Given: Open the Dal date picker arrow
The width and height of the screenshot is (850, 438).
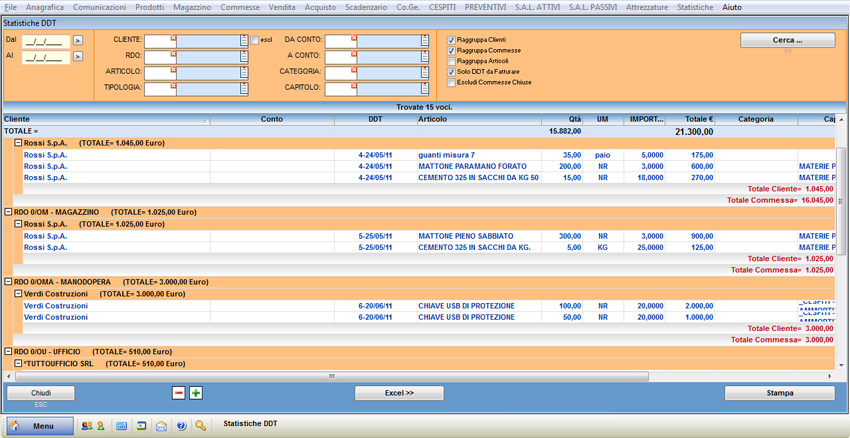Looking at the screenshot, I should [78, 41].
